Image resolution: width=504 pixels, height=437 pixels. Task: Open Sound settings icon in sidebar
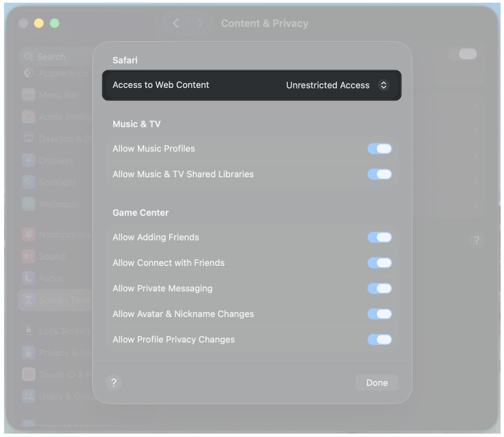[29, 256]
